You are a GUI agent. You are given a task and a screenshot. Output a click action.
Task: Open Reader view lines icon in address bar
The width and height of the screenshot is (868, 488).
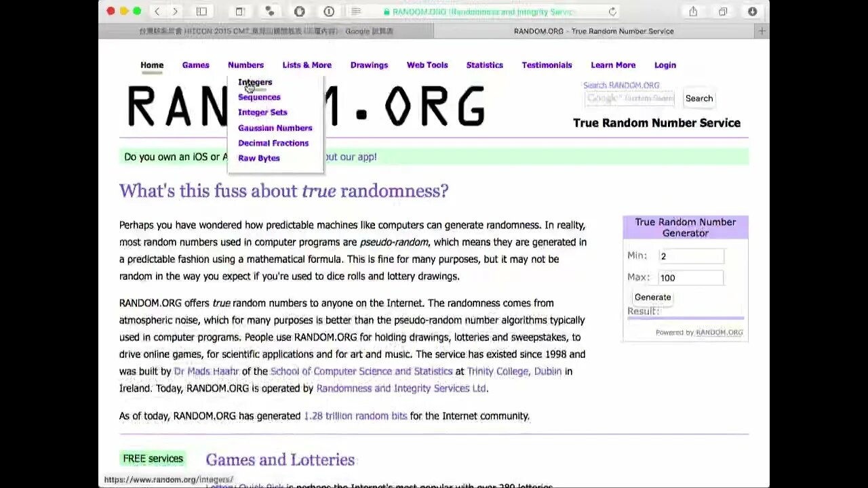click(356, 12)
